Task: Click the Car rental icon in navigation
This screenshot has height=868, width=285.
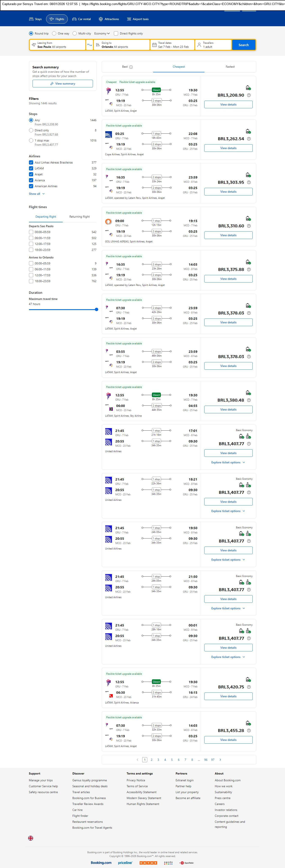Action: [74, 19]
